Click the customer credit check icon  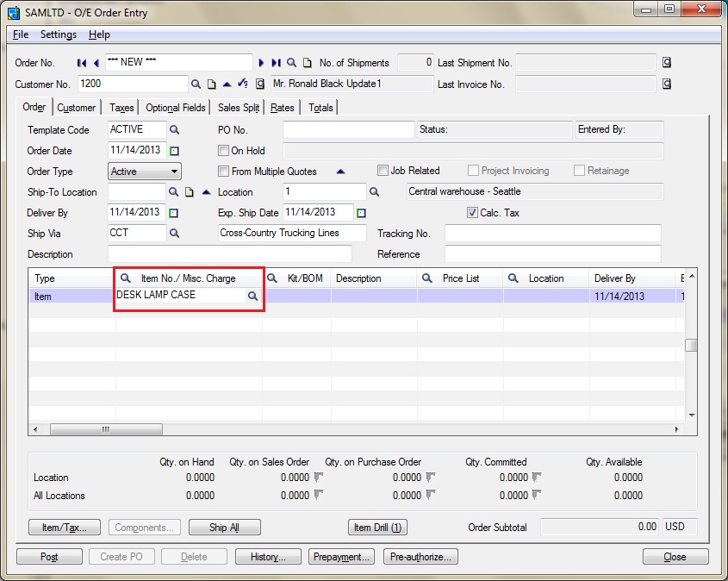pos(242,84)
